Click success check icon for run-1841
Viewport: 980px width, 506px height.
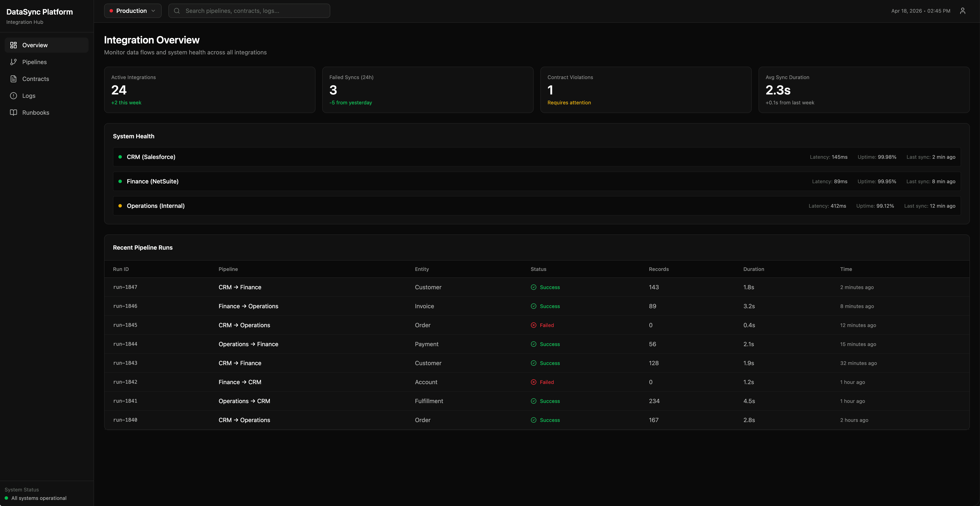pyautogui.click(x=533, y=401)
